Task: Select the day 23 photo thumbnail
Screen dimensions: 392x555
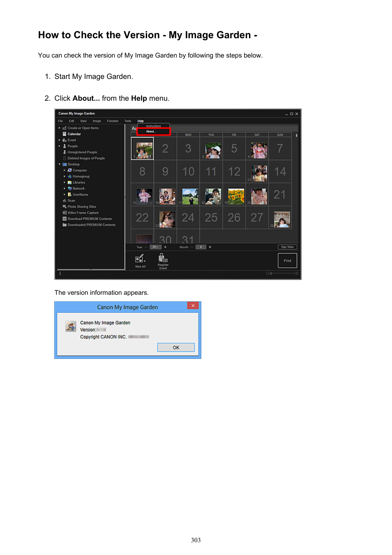Action: click(167, 220)
